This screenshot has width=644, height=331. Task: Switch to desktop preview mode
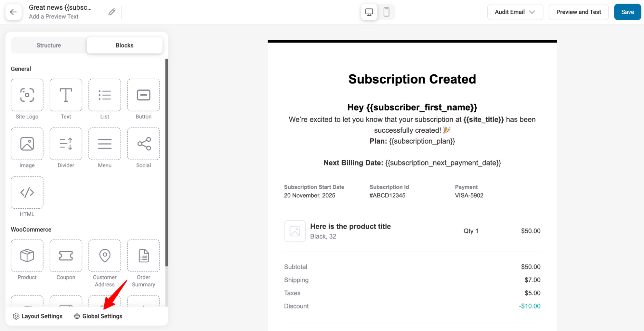369,12
